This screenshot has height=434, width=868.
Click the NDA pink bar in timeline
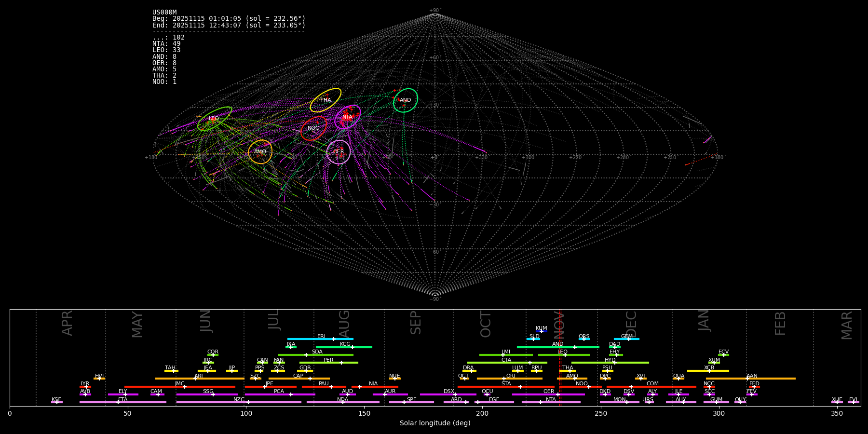coord(343,402)
